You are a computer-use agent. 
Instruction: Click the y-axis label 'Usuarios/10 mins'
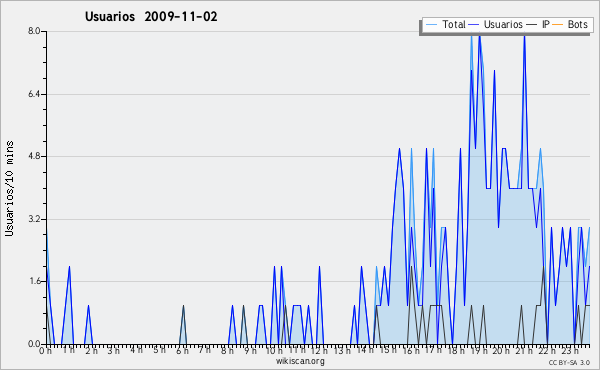(x=9, y=188)
